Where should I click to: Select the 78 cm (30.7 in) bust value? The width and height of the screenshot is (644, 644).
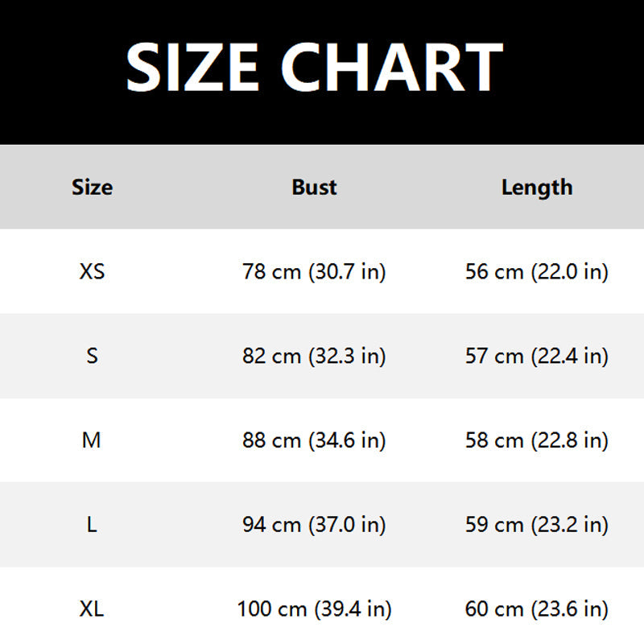tap(314, 272)
